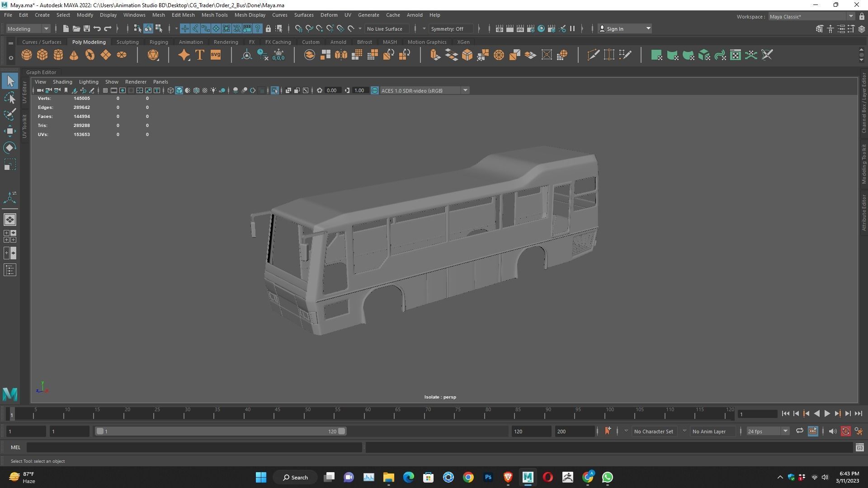Image resolution: width=868 pixels, height=488 pixels.
Task: Toggle the viewport Isolate Select button
Action: pos(274,90)
